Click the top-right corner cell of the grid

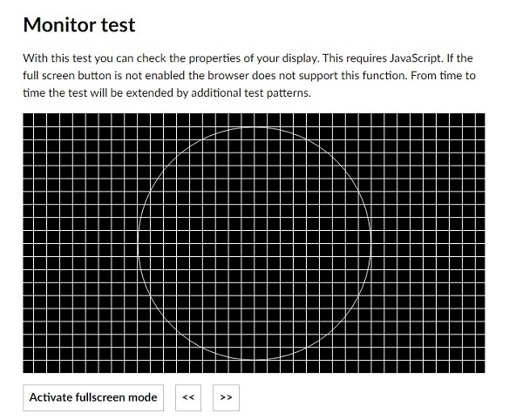click(x=480, y=119)
